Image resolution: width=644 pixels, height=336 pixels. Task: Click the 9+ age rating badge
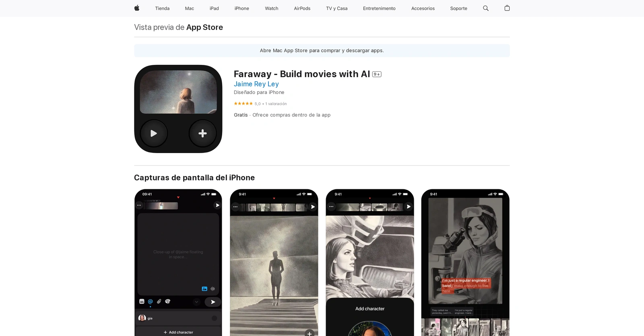(377, 74)
